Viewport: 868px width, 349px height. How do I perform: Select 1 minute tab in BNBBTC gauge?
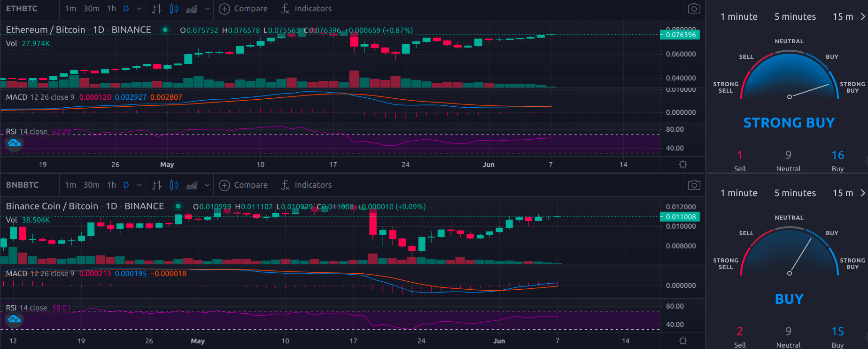tap(739, 193)
